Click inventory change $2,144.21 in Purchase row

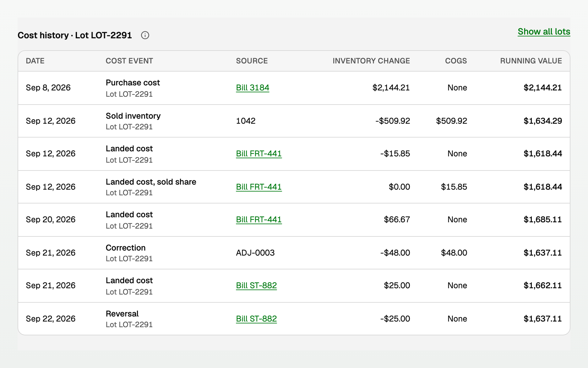[x=391, y=88]
